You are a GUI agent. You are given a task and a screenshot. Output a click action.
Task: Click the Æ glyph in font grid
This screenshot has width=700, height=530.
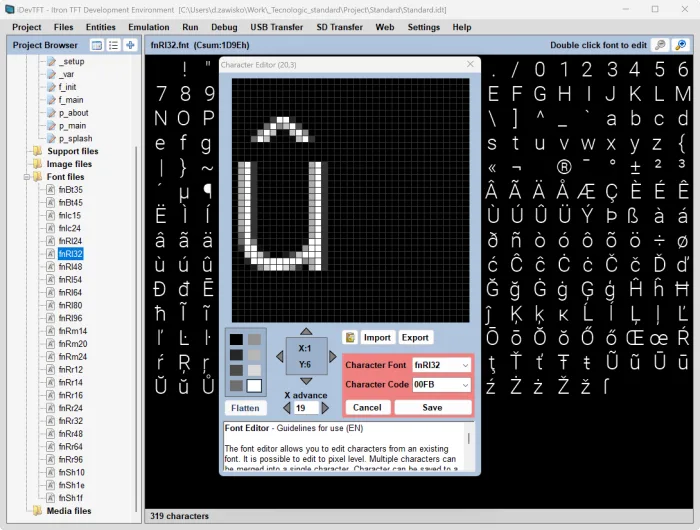586,192
